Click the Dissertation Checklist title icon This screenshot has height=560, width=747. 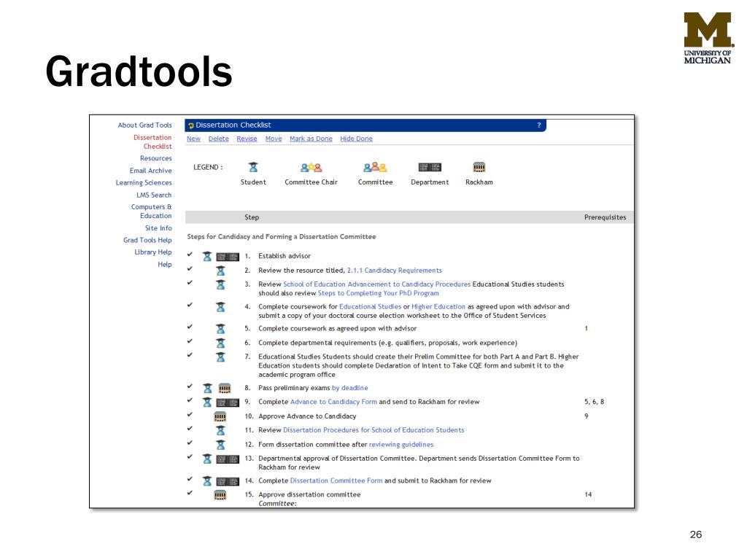(191, 125)
